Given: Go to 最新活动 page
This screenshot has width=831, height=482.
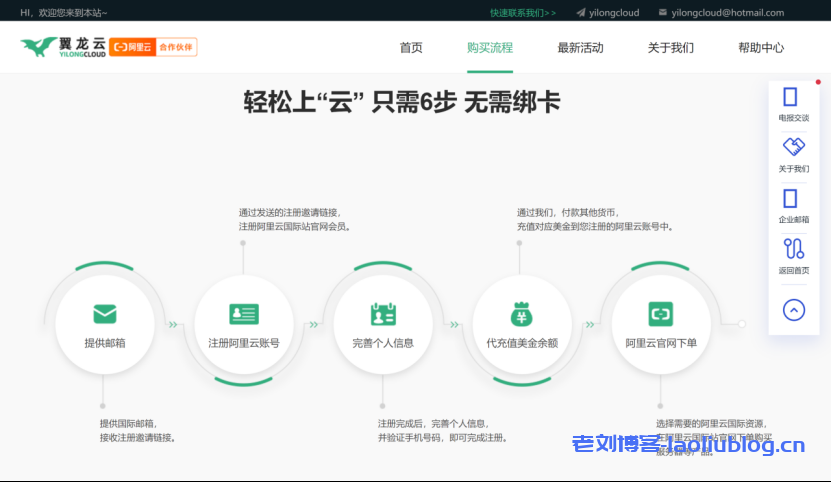Looking at the screenshot, I should point(580,48).
